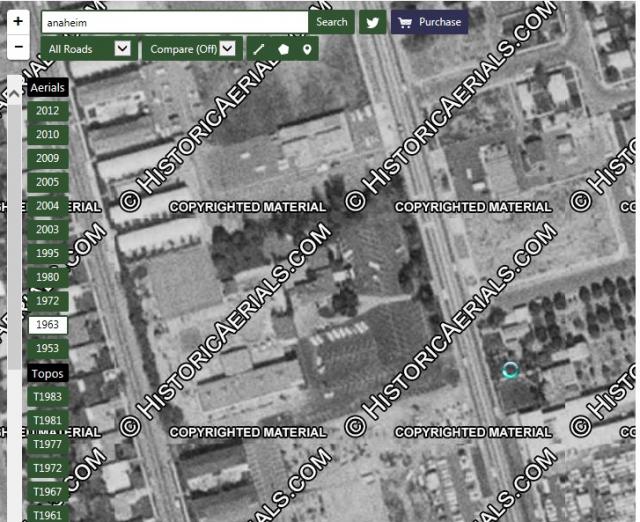Pick the T1983 topo map

tap(47, 397)
